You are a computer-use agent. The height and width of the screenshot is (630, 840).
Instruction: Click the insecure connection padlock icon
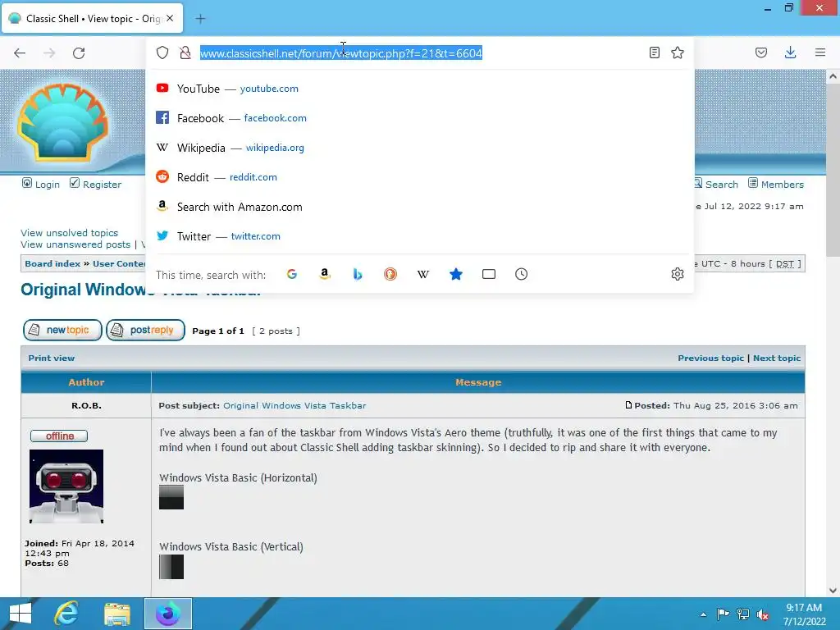pos(185,52)
